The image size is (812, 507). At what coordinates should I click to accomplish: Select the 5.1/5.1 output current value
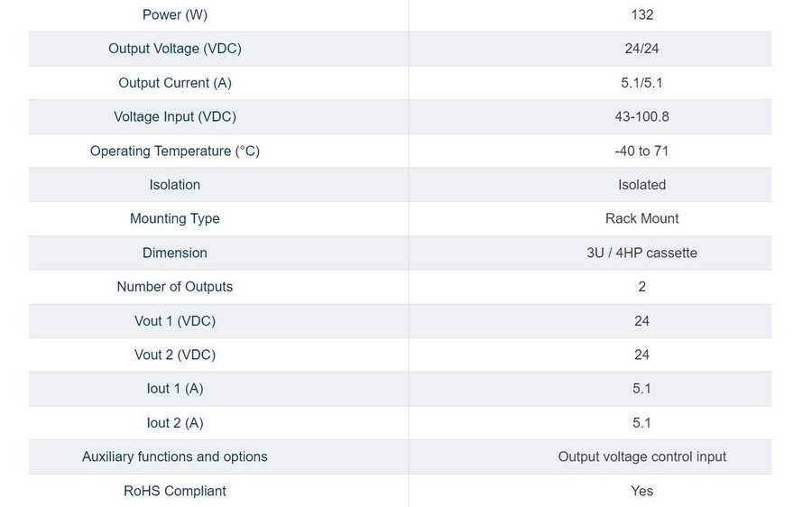coord(641,83)
